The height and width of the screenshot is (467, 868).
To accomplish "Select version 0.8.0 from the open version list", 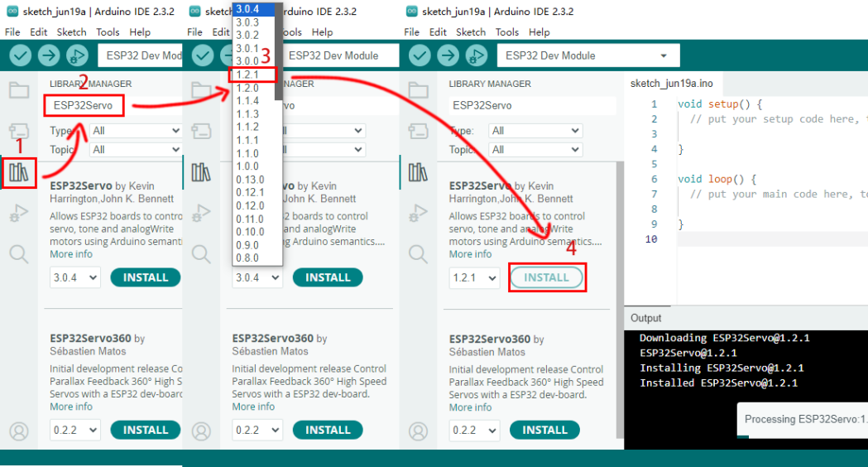I will click(x=252, y=258).
